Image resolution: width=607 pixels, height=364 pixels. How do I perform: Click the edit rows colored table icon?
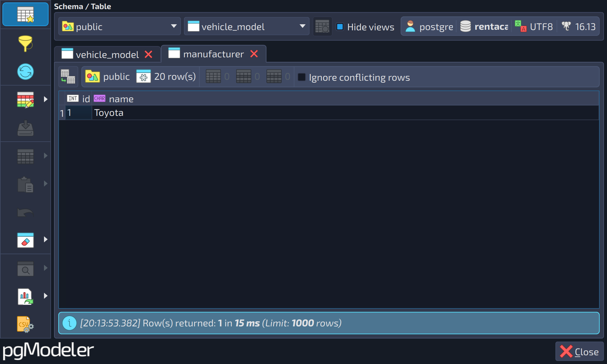pos(25,99)
